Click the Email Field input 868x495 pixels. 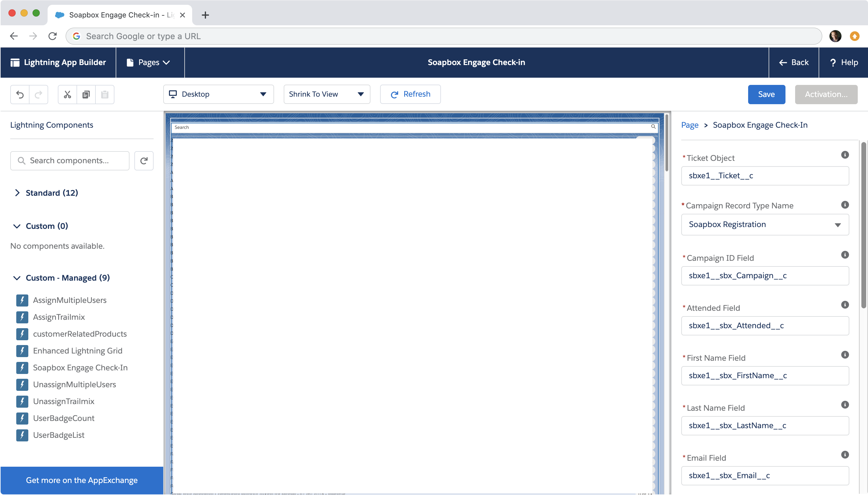765,475
